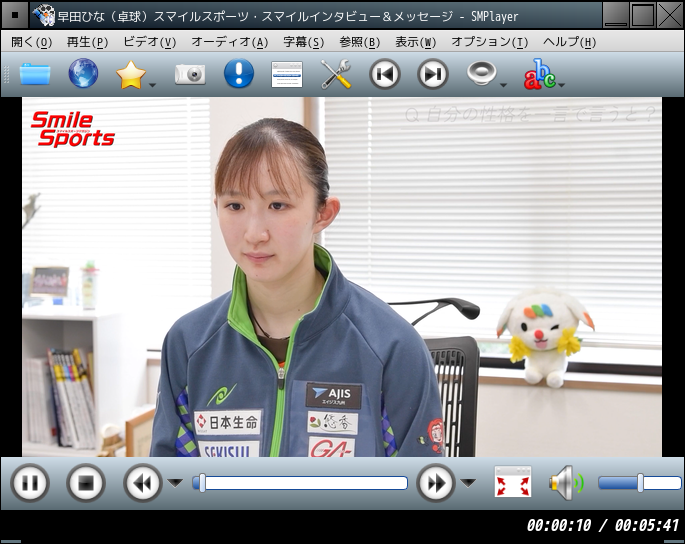Select subtitle track with abc icon
Image resolution: width=685 pixels, height=544 pixels.
click(x=540, y=74)
